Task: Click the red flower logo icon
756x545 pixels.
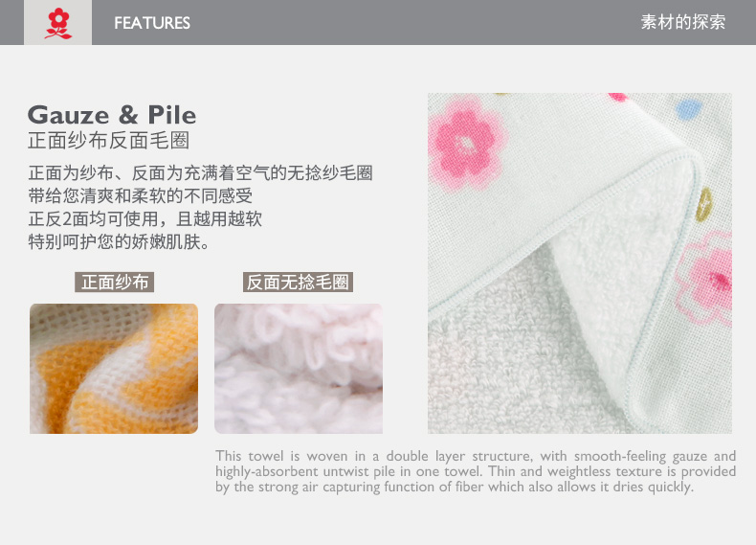Action: click(x=58, y=23)
